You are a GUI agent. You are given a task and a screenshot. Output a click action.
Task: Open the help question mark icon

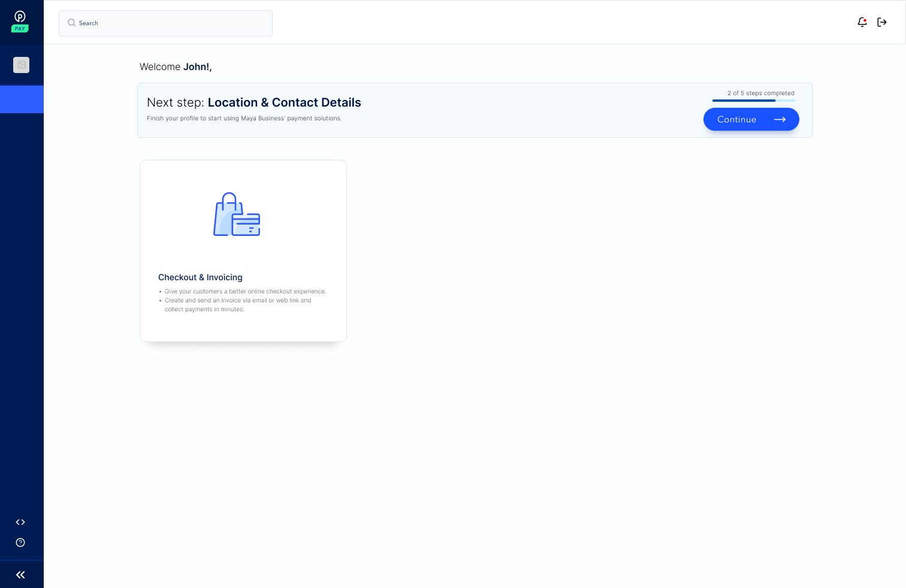click(20, 542)
